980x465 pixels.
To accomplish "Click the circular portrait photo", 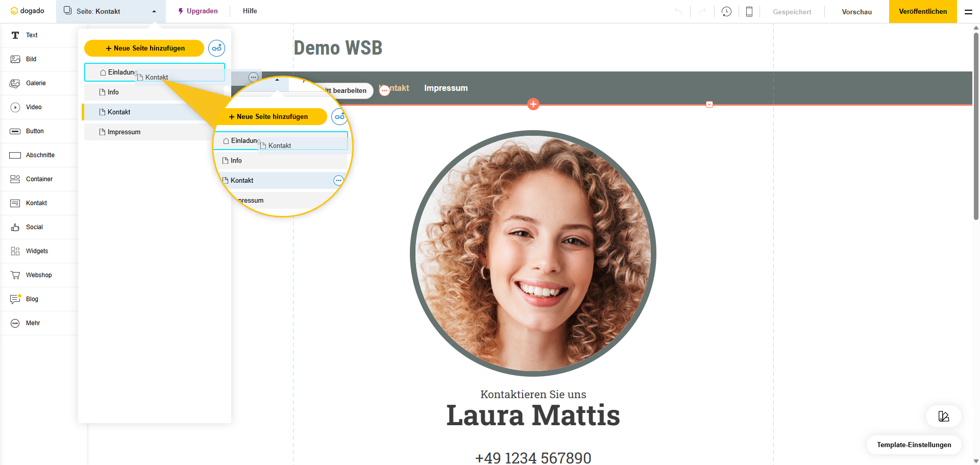I will pyautogui.click(x=533, y=253).
